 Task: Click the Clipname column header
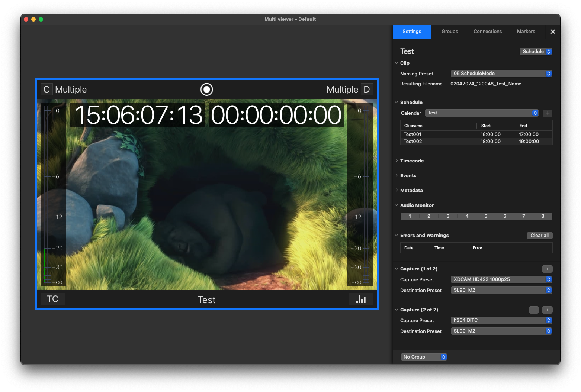[438, 126]
